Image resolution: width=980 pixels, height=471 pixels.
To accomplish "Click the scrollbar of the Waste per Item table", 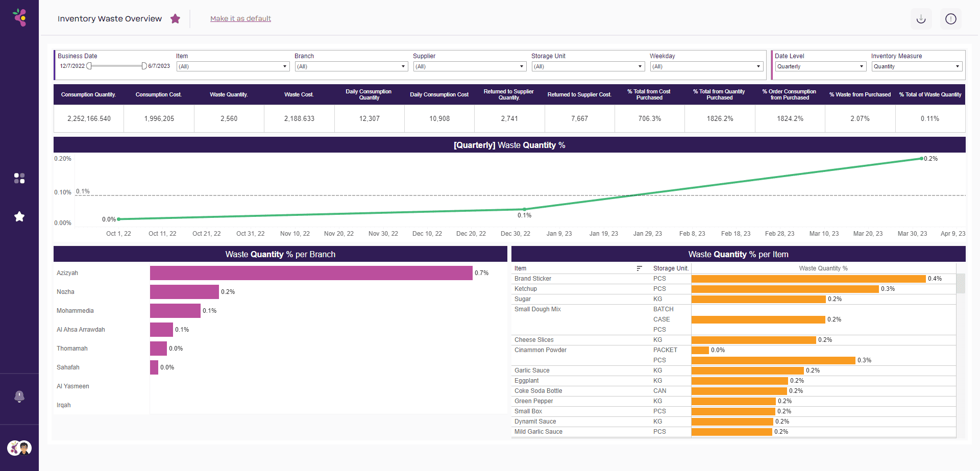I will point(961,284).
